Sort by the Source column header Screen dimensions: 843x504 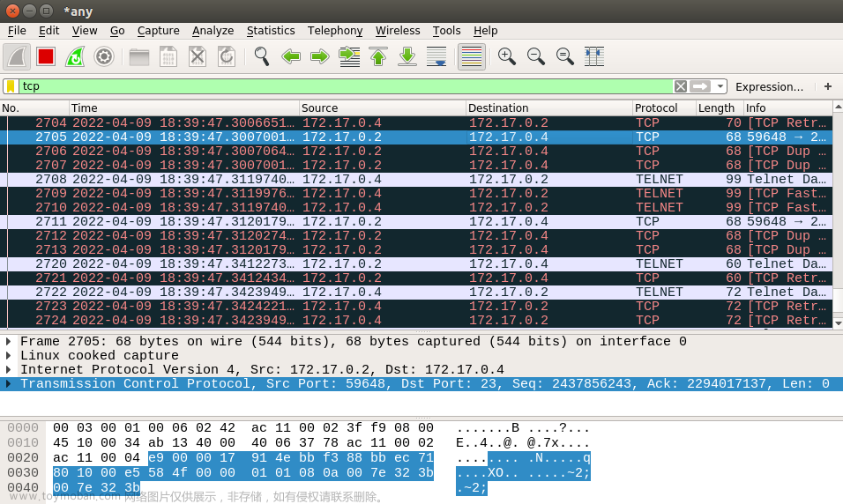382,108
